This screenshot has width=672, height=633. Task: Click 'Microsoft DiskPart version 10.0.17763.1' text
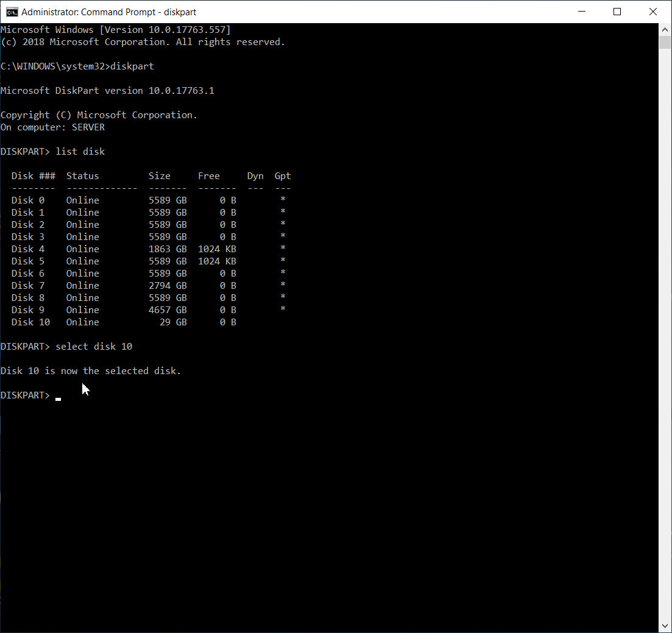107,91
